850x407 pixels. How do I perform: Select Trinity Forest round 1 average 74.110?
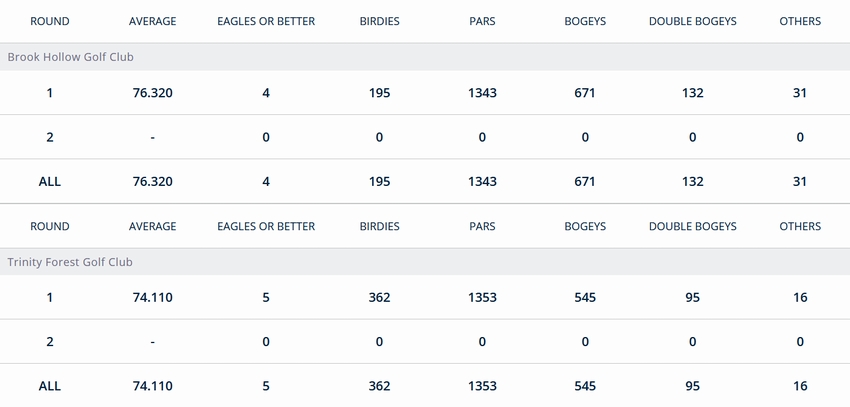pyautogui.click(x=152, y=298)
